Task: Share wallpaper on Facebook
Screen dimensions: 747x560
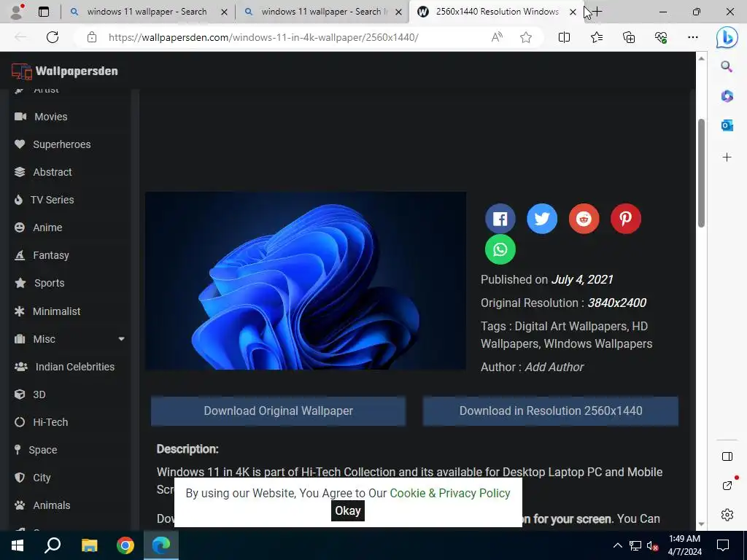Action: click(x=500, y=219)
